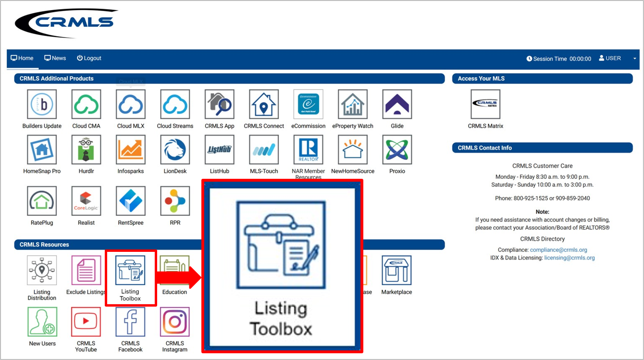Viewport: 644px width, 360px height.
Task: Open the Marketplace icon
Action: 397,270
